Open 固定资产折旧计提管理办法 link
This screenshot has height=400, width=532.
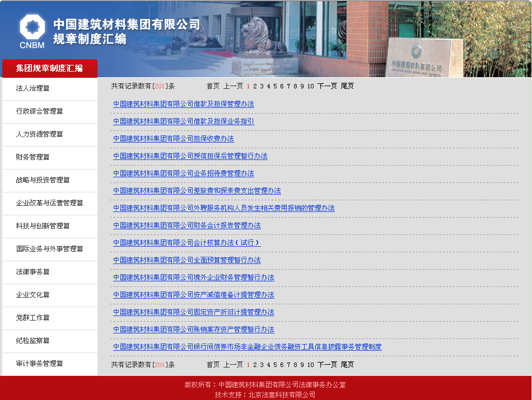(194, 312)
